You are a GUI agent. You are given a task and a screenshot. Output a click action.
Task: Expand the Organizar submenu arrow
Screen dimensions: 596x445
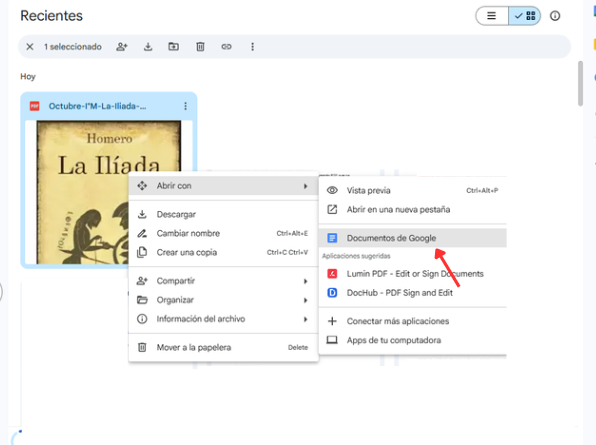point(305,300)
